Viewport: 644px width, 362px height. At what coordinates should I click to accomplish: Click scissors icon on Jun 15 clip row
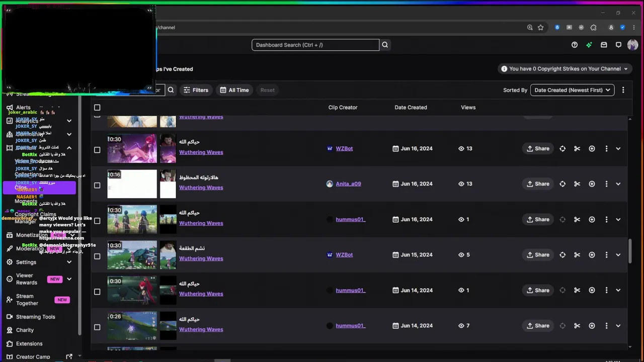coord(577,255)
